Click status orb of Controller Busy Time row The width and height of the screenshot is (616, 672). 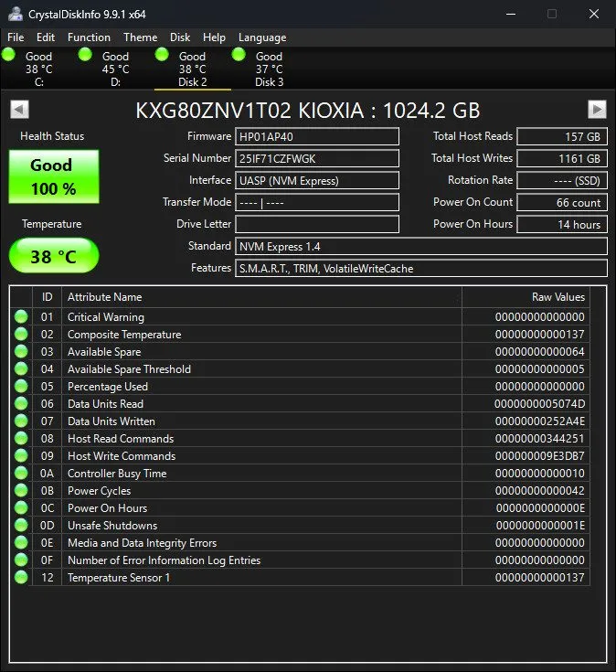click(21, 473)
